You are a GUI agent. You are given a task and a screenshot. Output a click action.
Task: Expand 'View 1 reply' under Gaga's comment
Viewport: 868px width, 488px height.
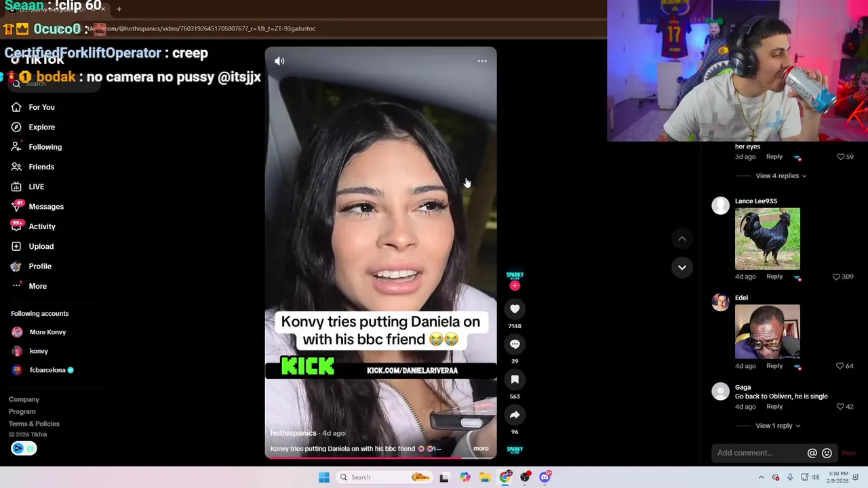778,426
